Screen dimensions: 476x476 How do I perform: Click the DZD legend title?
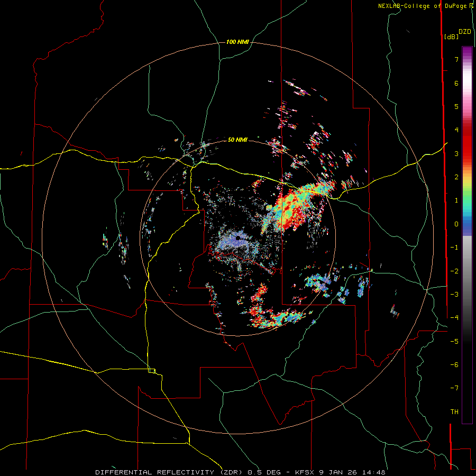[x=465, y=32]
